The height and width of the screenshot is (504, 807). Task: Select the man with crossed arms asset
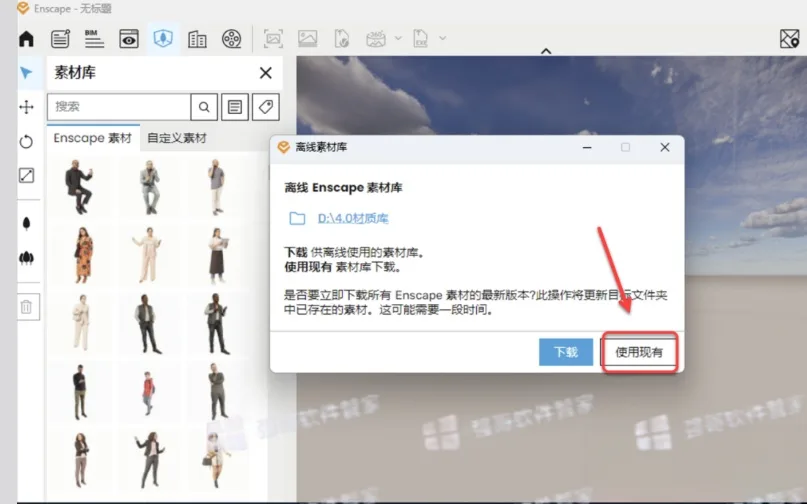click(218, 391)
